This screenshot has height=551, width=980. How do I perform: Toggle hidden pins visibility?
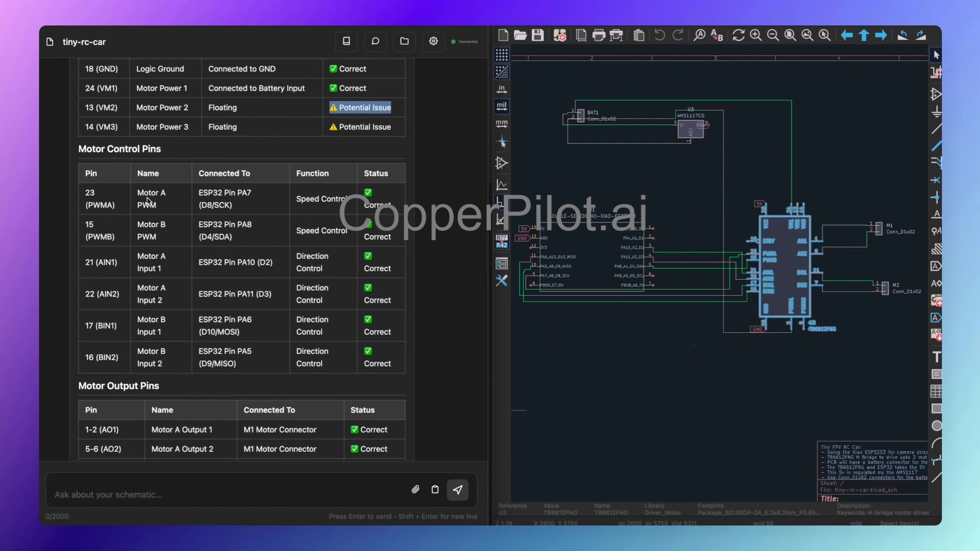(502, 163)
